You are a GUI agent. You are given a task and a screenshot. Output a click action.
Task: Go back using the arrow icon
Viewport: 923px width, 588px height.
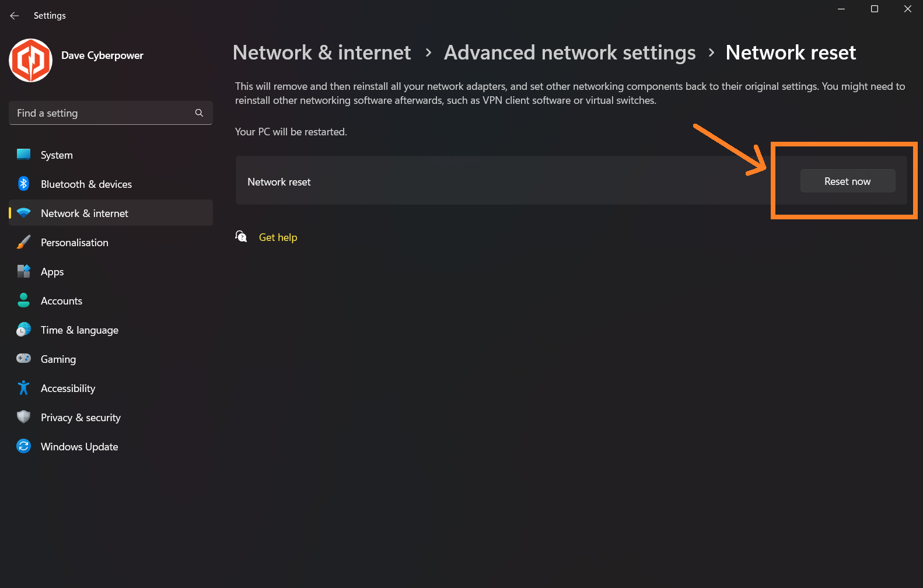pos(15,16)
